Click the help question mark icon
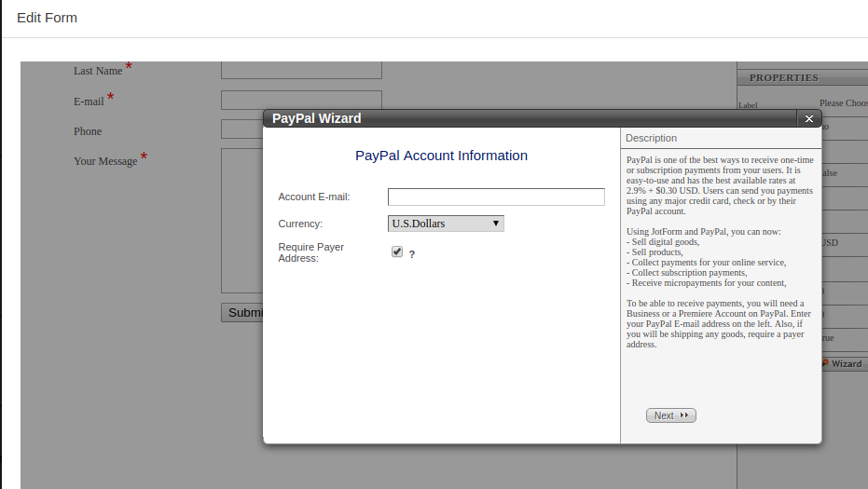The image size is (868, 489). [411, 254]
